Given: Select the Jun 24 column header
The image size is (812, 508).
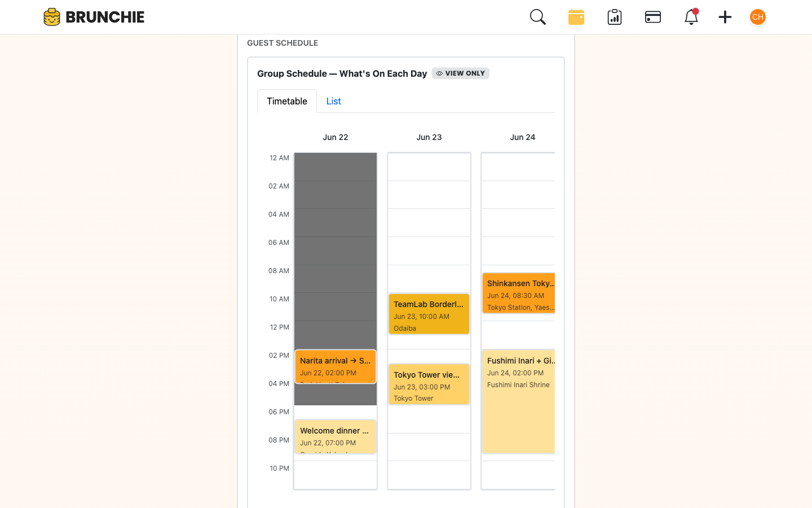Looking at the screenshot, I should (523, 137).
